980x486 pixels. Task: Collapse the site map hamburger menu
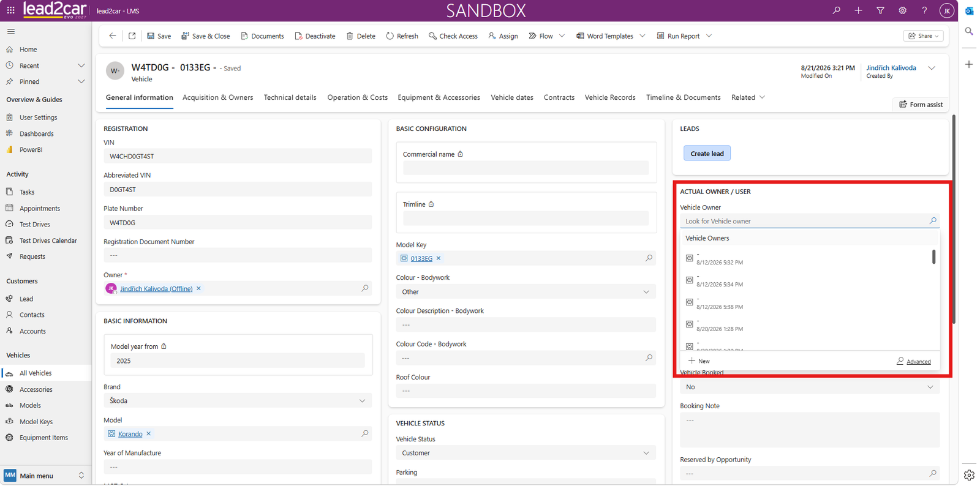[x=11, y=31]
